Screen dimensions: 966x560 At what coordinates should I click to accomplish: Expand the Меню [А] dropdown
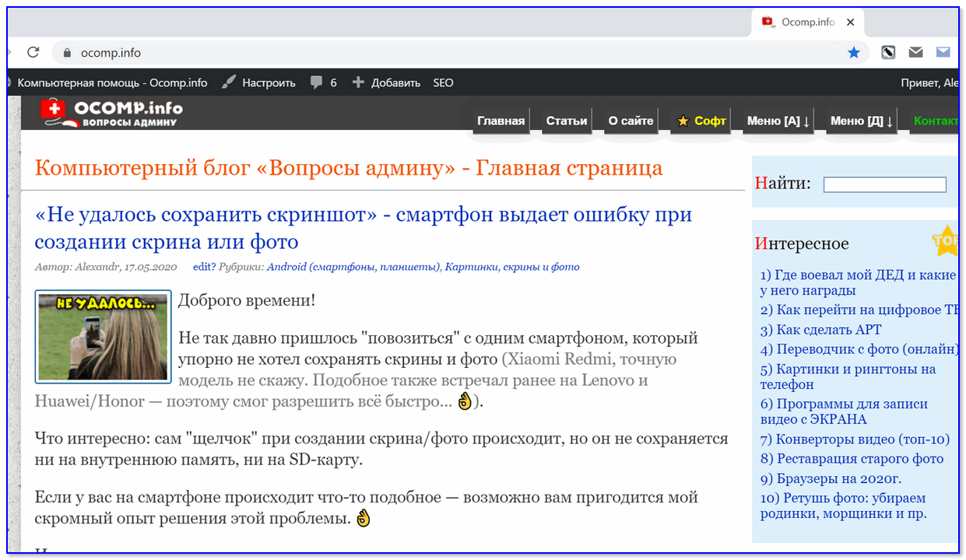pos(778,121)
